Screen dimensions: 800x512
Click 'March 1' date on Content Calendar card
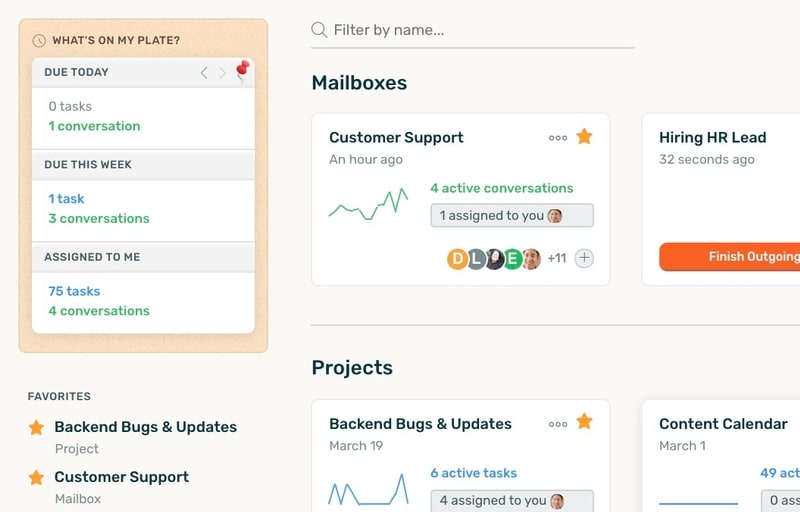pos(683,446)
